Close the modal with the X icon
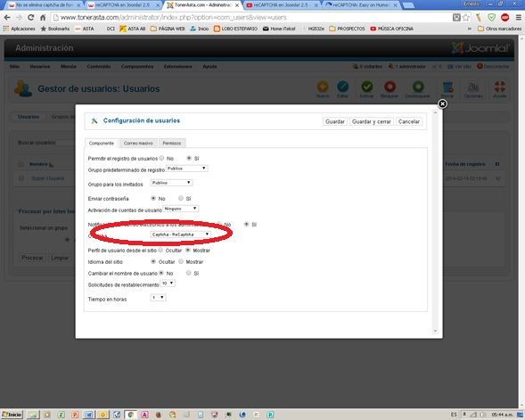Screen dimensions: 525x420 [x=442, y=103]
